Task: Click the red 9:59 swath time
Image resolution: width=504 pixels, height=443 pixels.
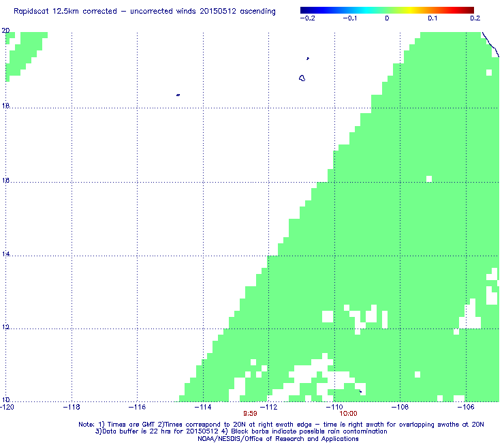Action: click(250, 414)
